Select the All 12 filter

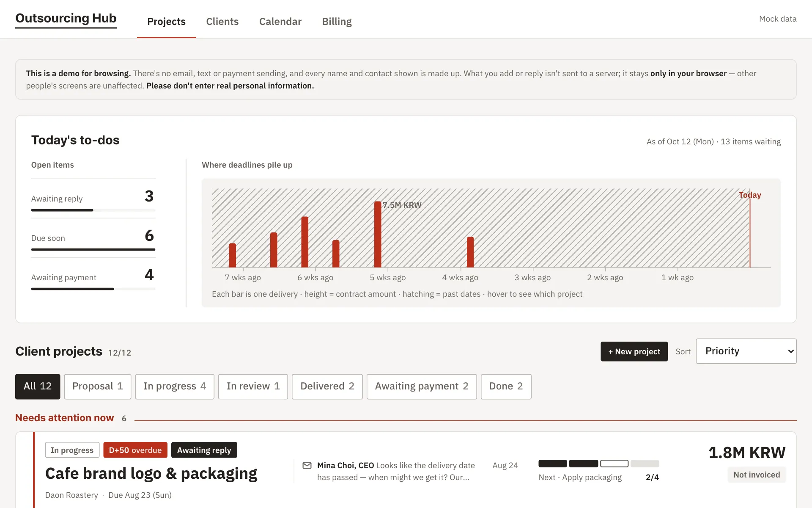tap(38, 386)
